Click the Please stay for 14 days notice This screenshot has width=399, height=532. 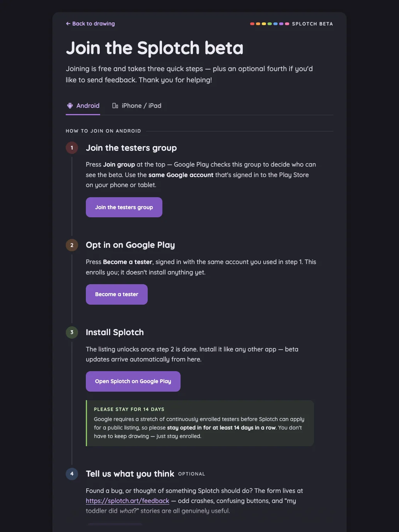[x=200, y=423]
